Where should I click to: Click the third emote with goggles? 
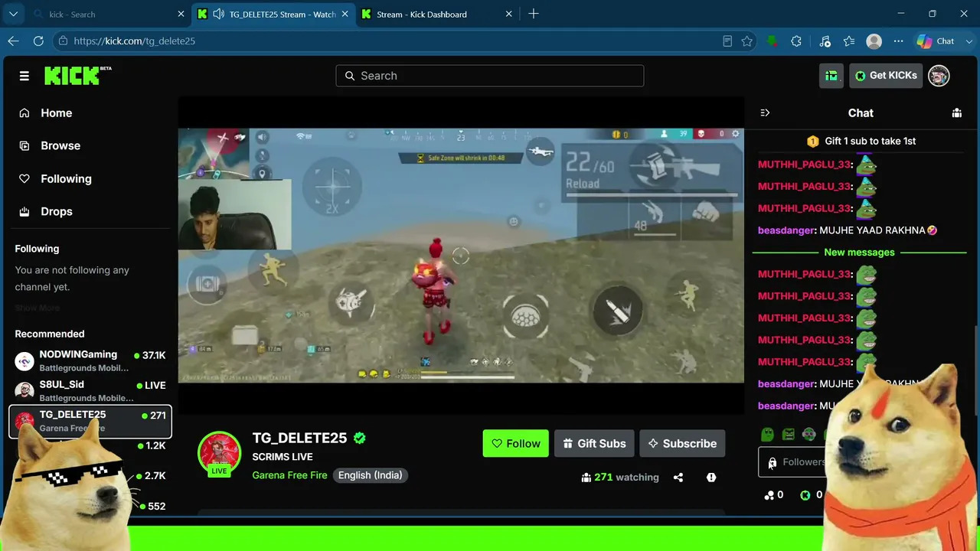[809, 435]
